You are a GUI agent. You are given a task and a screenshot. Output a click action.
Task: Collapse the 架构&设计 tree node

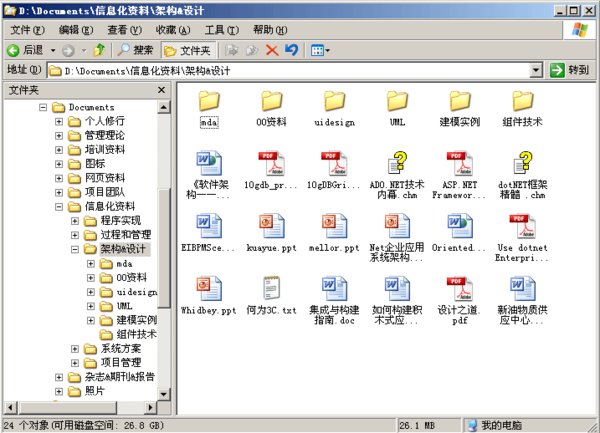point(74,249)
